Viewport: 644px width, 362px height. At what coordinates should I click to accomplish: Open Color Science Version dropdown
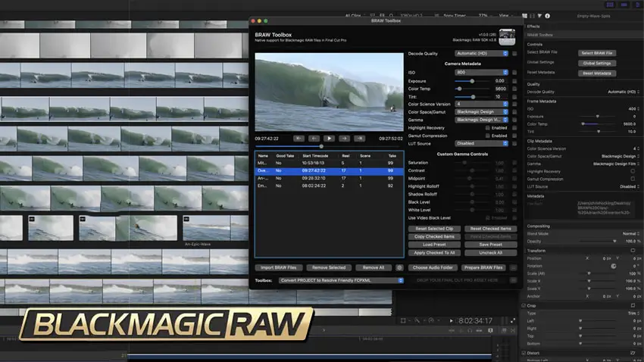pyautogui.click(x=481, y=105)
